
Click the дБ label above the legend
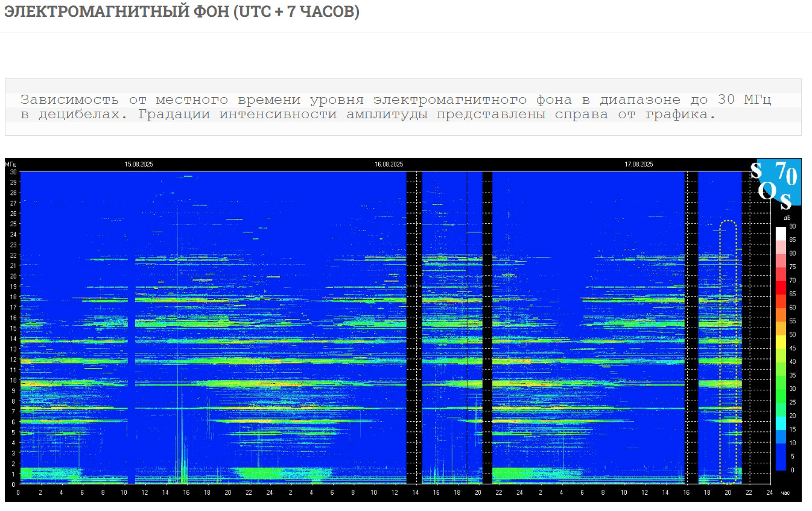point(787,217)
